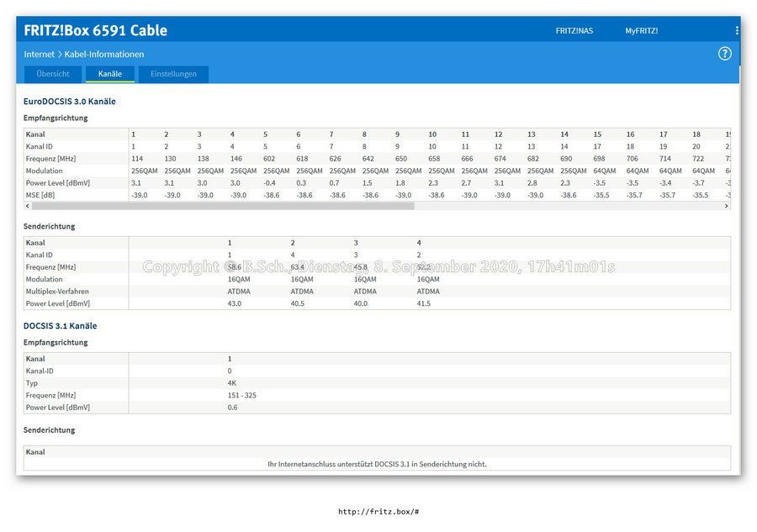Open the Einstellungen tab

coord(173,74)
